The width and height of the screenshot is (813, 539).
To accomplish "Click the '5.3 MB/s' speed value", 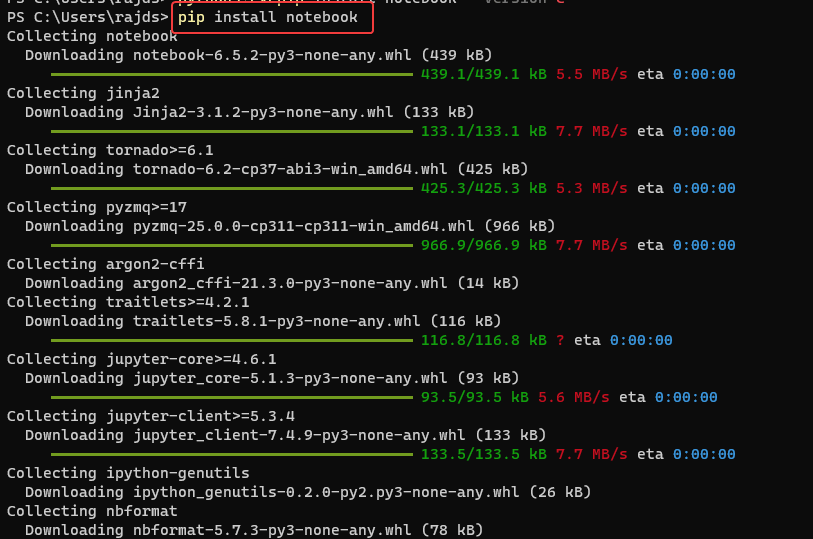I will (591, 188).
